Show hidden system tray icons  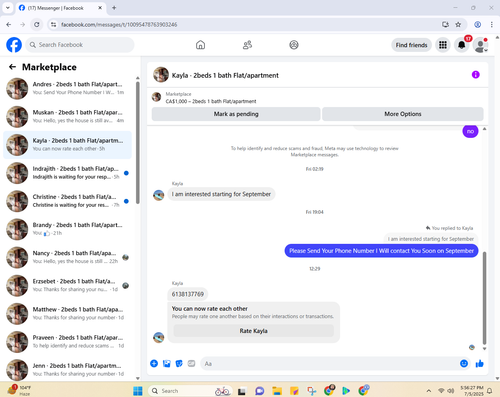429,391
